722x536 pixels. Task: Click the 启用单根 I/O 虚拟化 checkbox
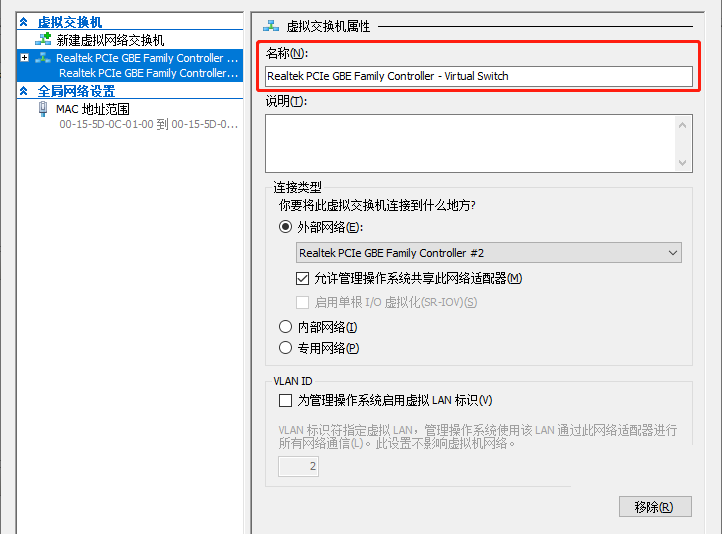click(x=303, y=303)
